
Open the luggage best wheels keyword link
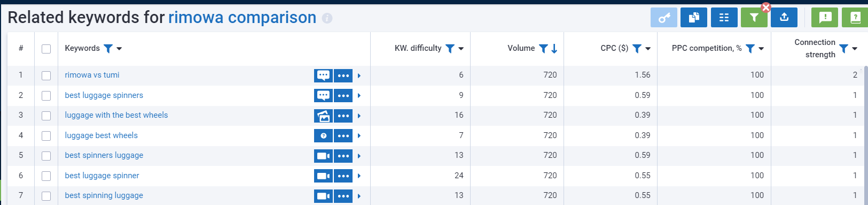pyautogui.click(x=101, y=135)
